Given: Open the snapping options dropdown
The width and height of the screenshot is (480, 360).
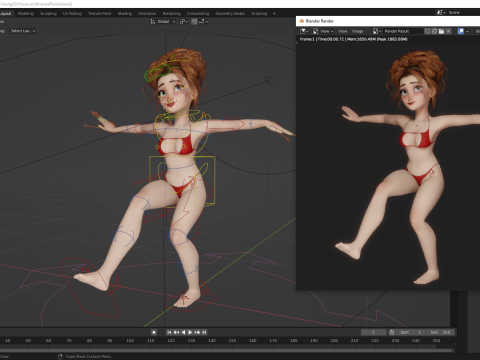Looking at the screenshot, I should (x=204, y=21).
